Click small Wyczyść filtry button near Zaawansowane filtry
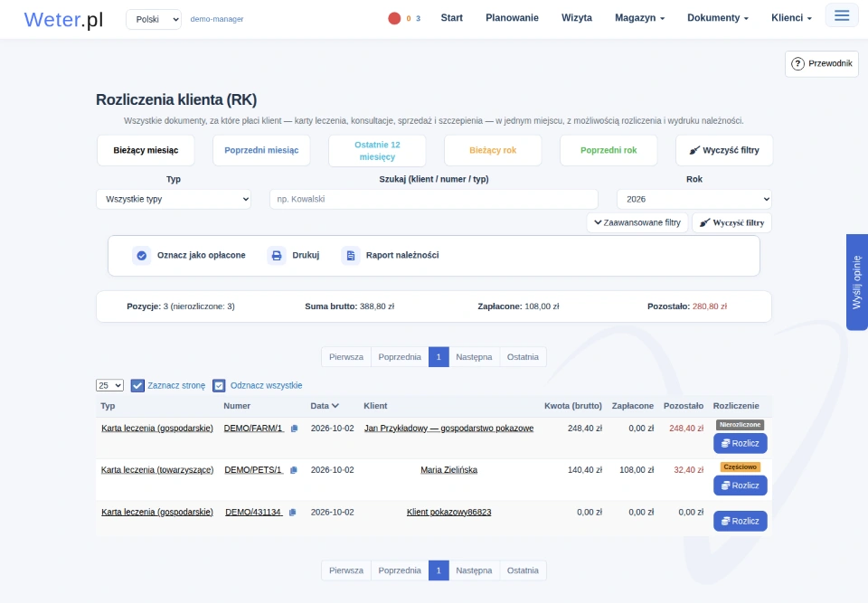The width and height of the screenshot is (868, 603). [x=731, y=222]
